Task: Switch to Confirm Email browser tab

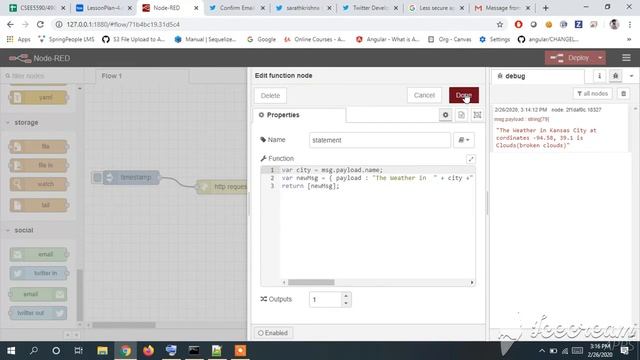Action: coord(237,8)
